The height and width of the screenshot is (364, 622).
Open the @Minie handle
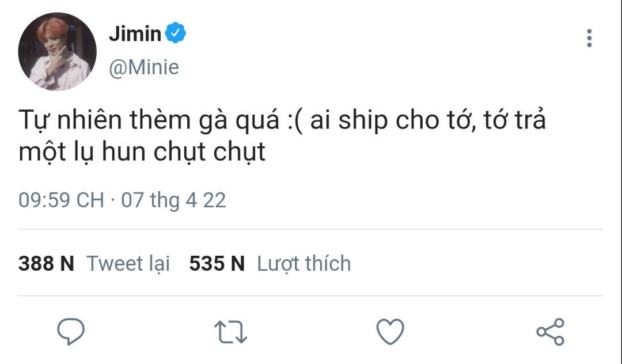pos(144,67)
